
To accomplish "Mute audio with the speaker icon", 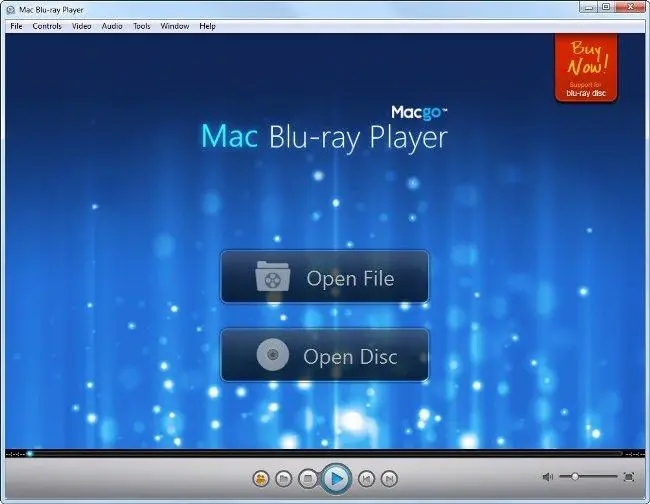I will [548, 477].
